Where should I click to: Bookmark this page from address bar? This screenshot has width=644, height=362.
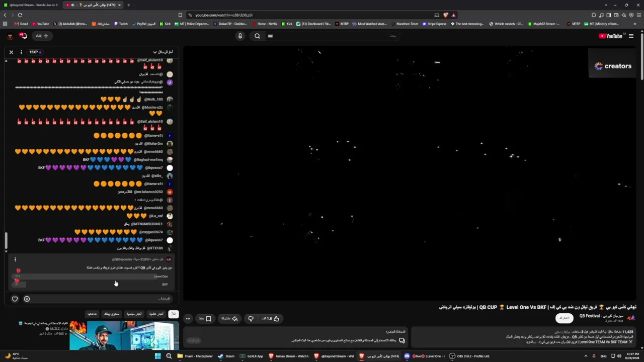click(180, 15)
